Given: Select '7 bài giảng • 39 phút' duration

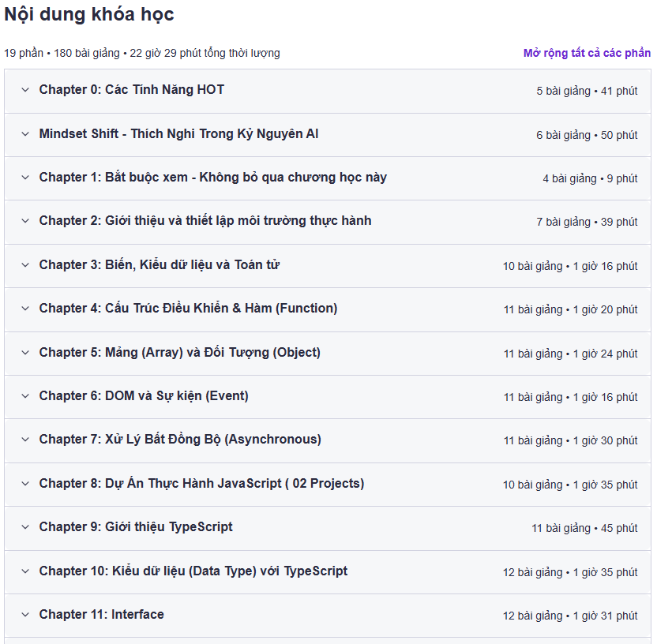Looking at the screenshot, I should tap(587, 222).
